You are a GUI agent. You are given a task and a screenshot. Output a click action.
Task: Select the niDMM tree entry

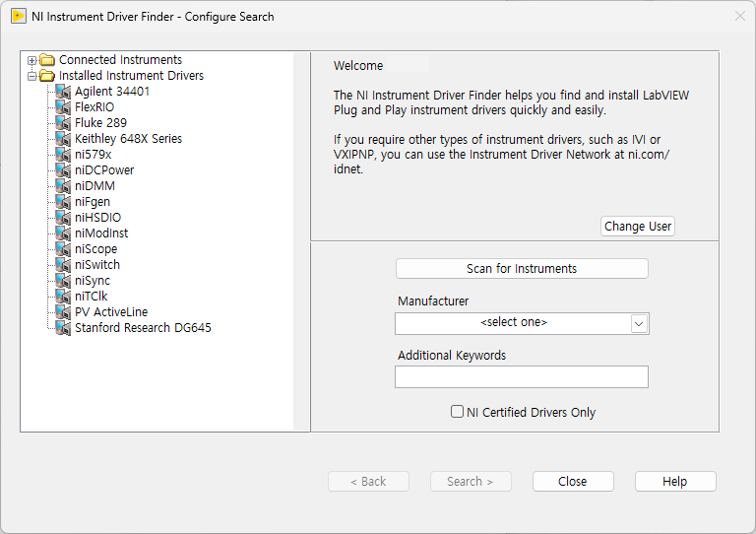pyautogui.click(x=94, y=186)
